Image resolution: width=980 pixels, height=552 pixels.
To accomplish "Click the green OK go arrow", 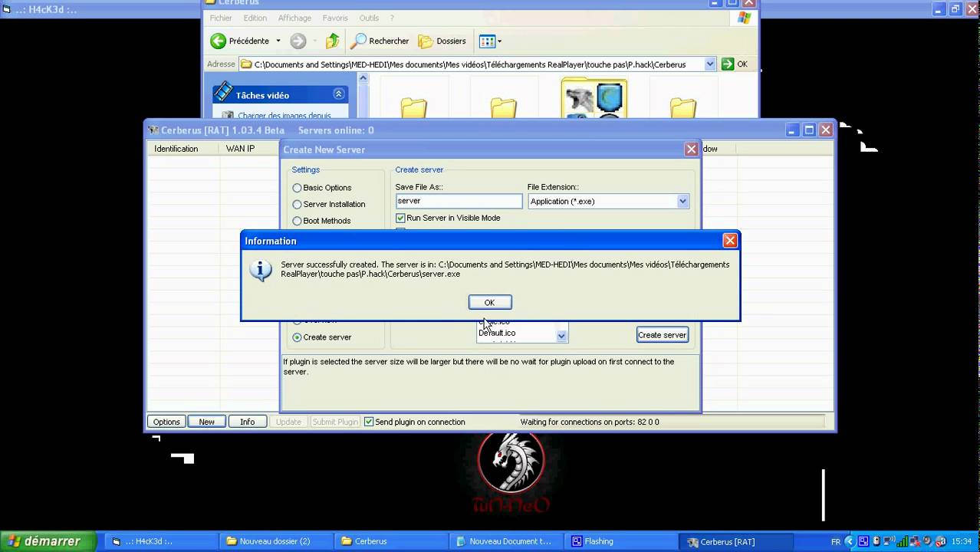I will click(x=728, y=64).
